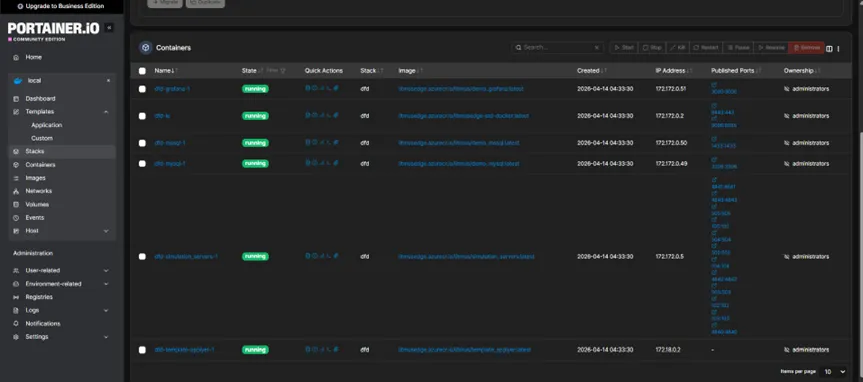
Task: Open attach icon for the dfd-grafana-1 row
Action: point(336,88)
